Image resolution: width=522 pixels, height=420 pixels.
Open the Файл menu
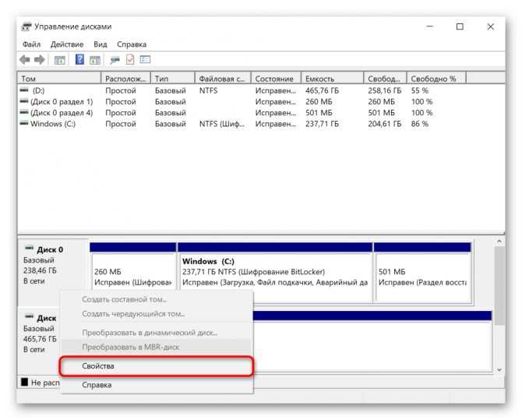[32, 44]
